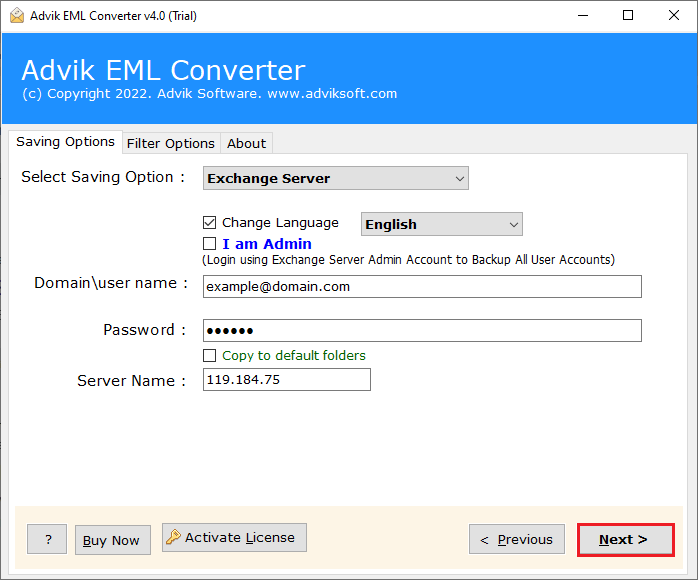Click the Domain\user name input field
Screen dimensions: 698x580
click(x=422, y=286)
